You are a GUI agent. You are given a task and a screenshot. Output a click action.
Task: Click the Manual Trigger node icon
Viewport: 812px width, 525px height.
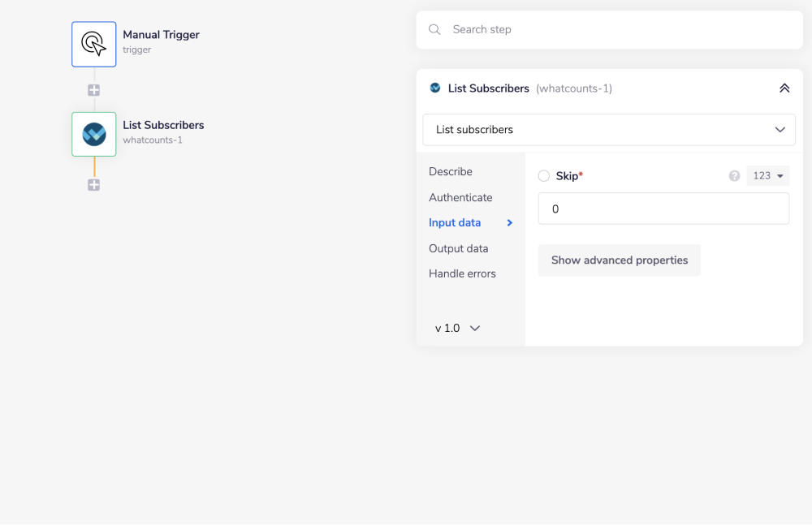(x=94, y=44)
